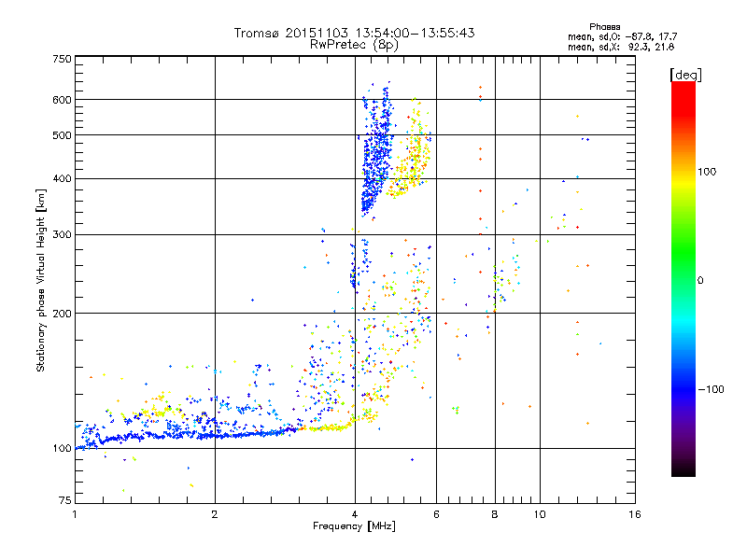The height and width of the screenshot is (560, 747).
Task: Click the [deg] colorbar unit label
Action: (685, 75)
